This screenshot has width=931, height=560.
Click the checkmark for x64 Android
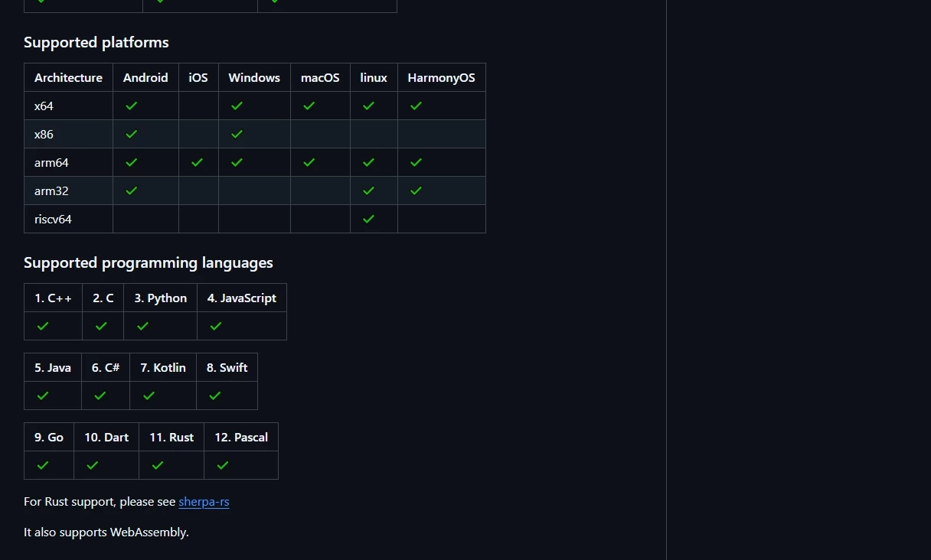pyautogui.click(x=131, y=106)
